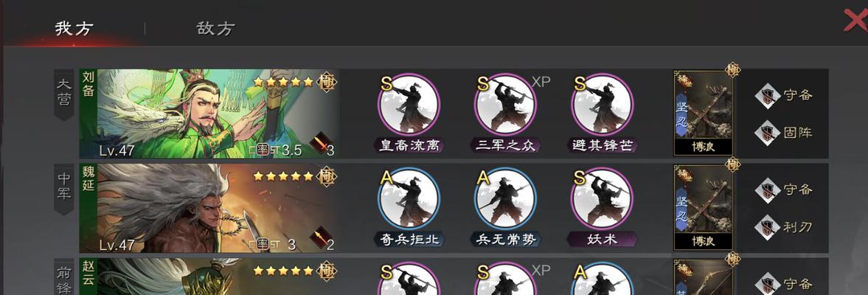
Task: Select the 我方 tab
Action: pos(74,28)
